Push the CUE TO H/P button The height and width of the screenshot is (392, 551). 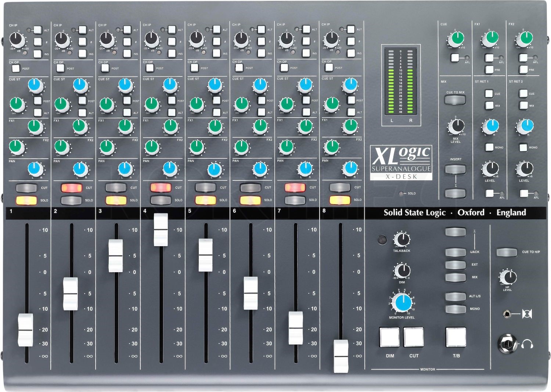click(507, 252)
